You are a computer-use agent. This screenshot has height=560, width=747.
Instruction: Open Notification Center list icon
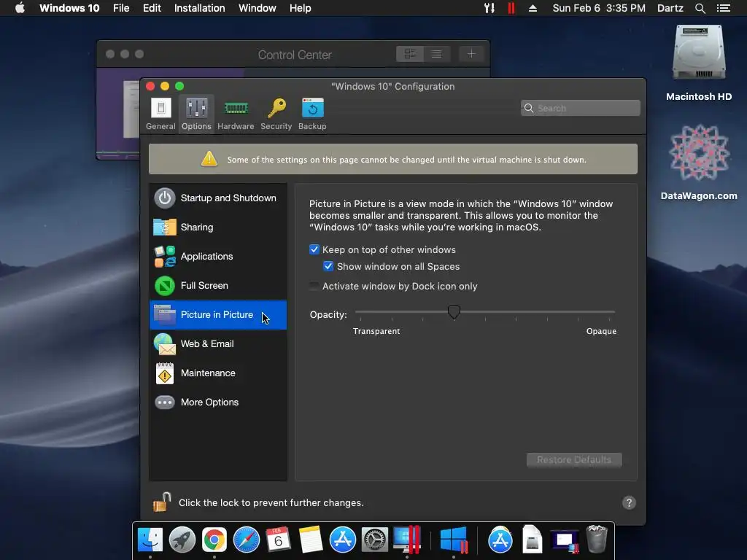(724, 8)
